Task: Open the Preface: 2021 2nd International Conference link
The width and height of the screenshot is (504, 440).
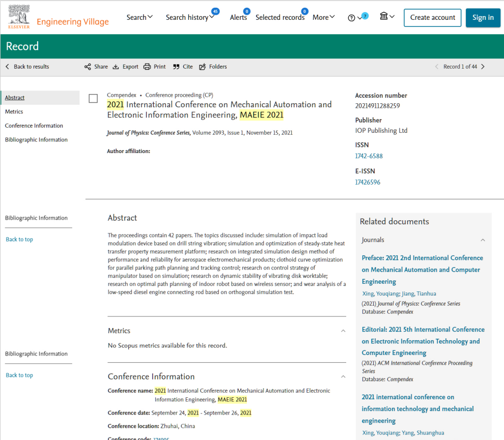Action: (x=423, y=270)
